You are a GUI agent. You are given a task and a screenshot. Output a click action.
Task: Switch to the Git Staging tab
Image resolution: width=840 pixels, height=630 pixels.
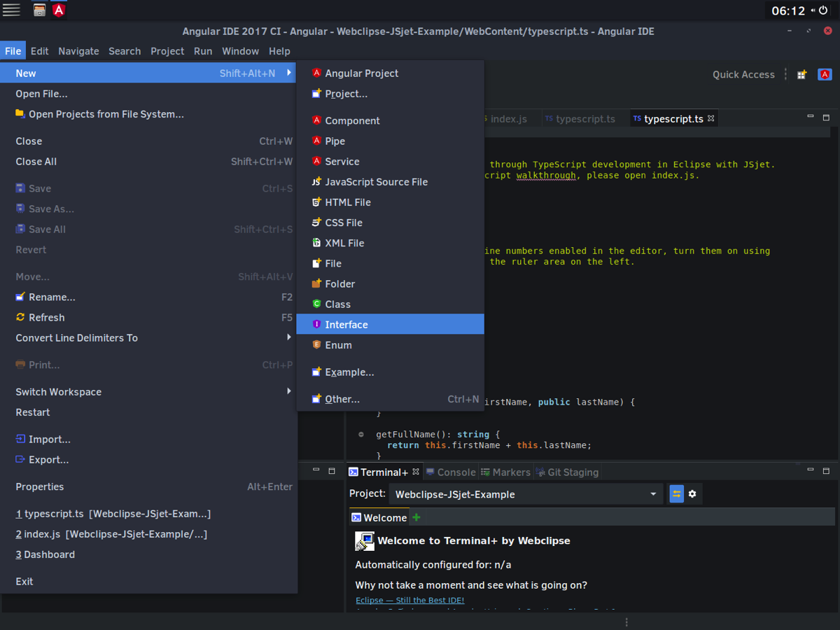tap(567, 472)
